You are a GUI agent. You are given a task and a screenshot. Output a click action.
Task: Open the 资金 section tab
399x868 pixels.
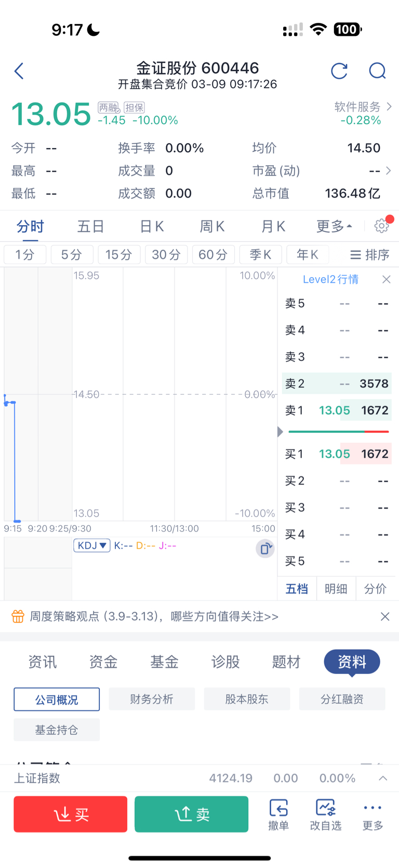tap(103, 662)
